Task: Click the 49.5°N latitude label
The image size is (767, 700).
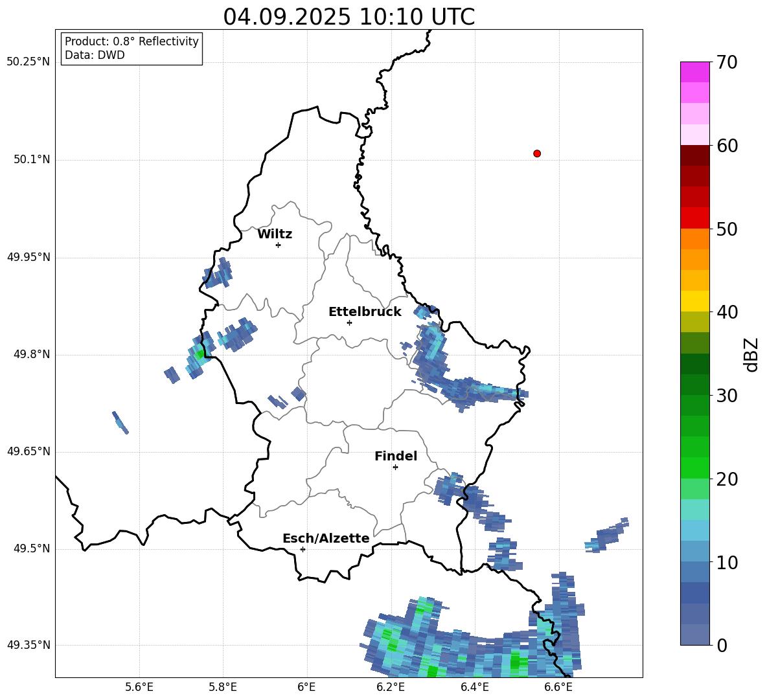Action: coord(32,548)
